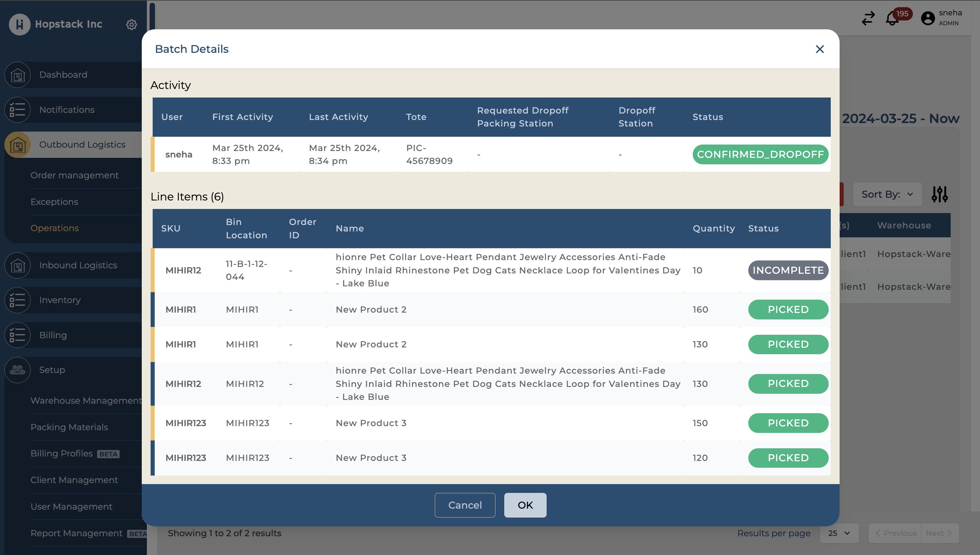Open the results per page dropdown
The width and height of the screenshot is (980, 555).
[x=839, y=533]
